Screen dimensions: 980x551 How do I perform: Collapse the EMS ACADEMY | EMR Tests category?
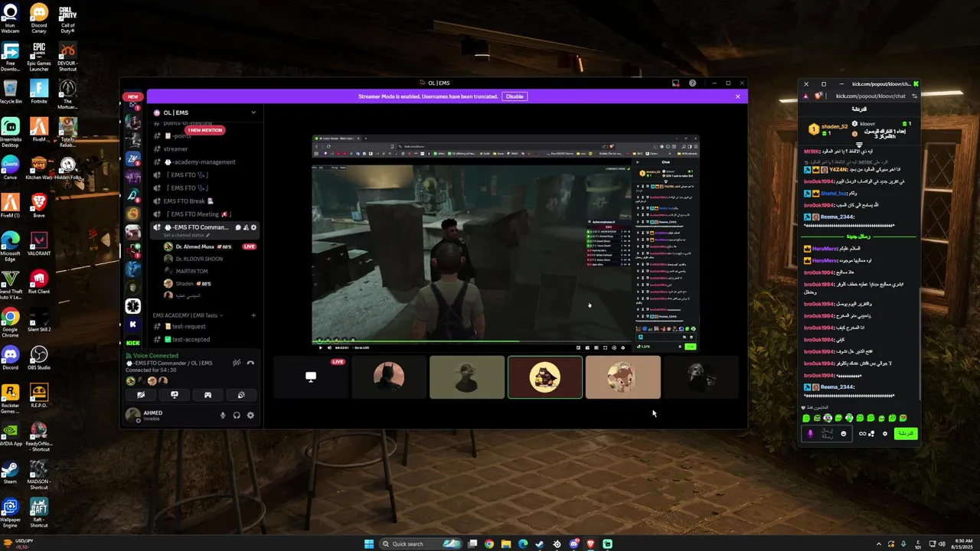click(186, 315)
